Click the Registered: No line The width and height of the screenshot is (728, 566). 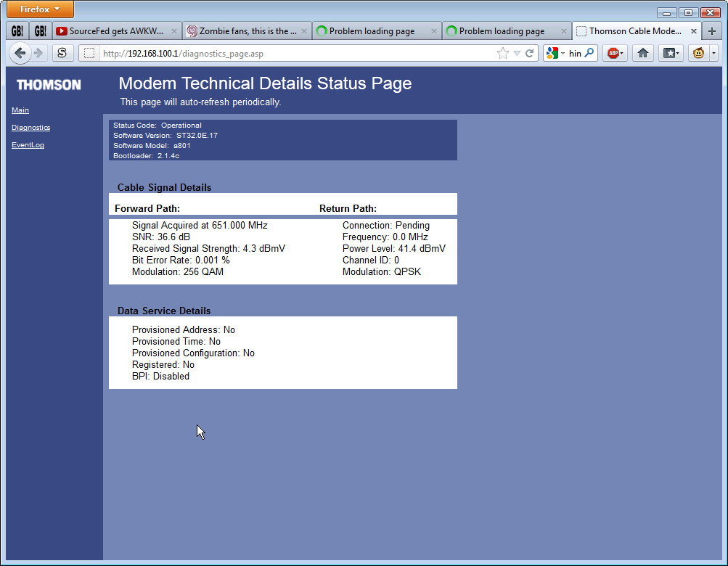pos(163,364)
